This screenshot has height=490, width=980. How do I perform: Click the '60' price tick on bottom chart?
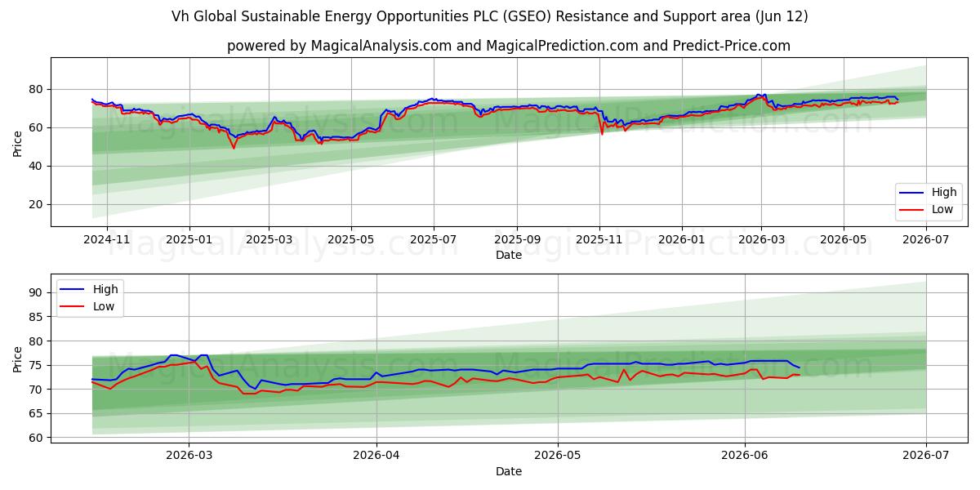[x=37, y=438]
